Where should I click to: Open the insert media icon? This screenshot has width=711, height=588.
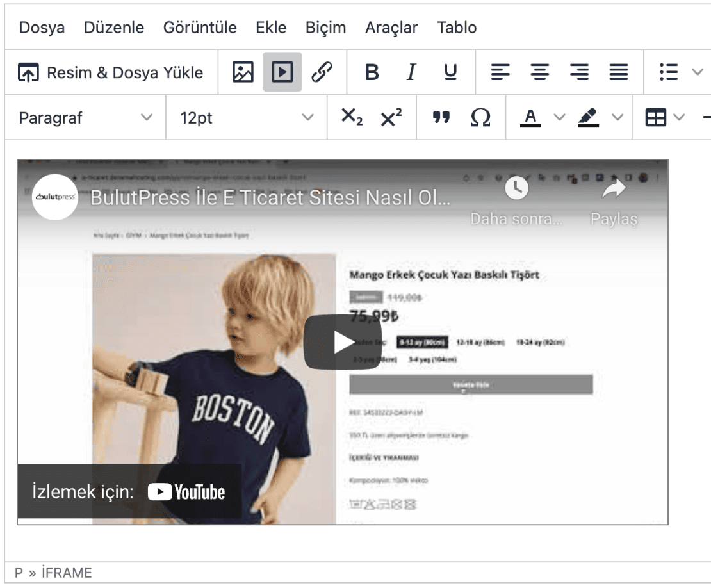(x=282, y=72)
